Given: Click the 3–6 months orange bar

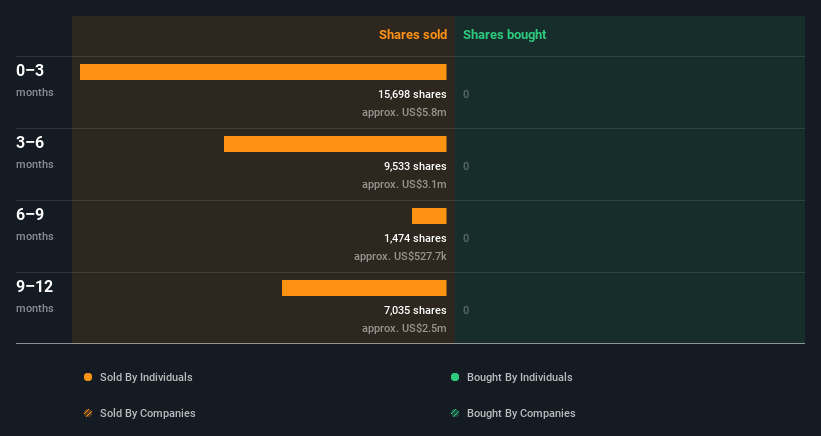Looking at the screenshot, I should tap(335, 144).
